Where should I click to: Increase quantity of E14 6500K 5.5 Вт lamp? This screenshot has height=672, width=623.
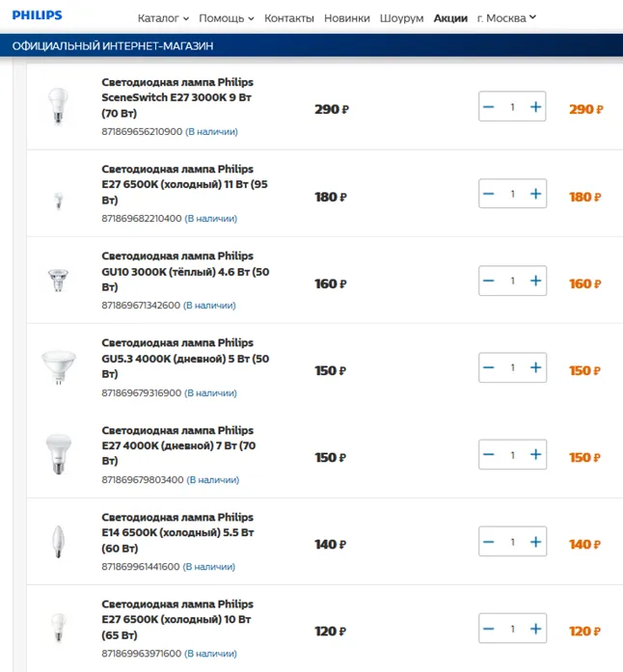(535, 542)
